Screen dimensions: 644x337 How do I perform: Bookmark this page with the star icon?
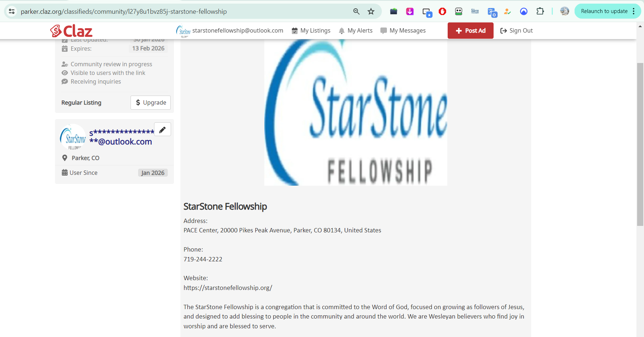pyautogui.click(x=371, y=12)
